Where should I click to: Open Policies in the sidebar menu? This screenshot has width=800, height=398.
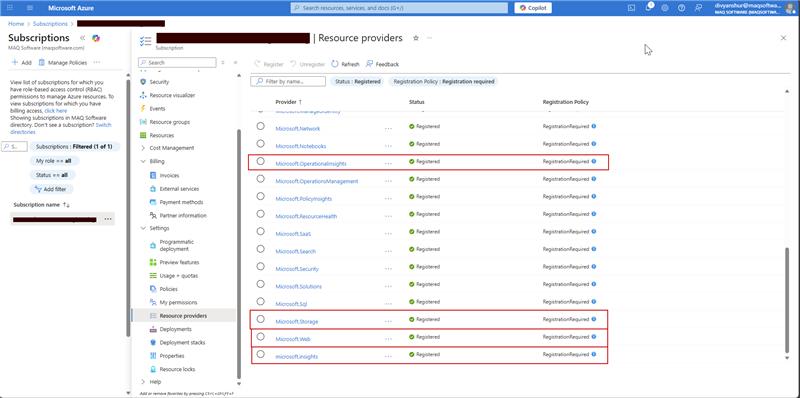(x=168, y=289)
